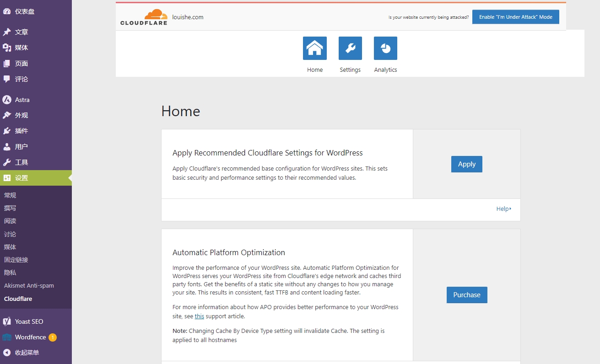This screenshot has width=600, height=364.
Task: Click the Automatic Platform Optimization heading
Action: 229,252
